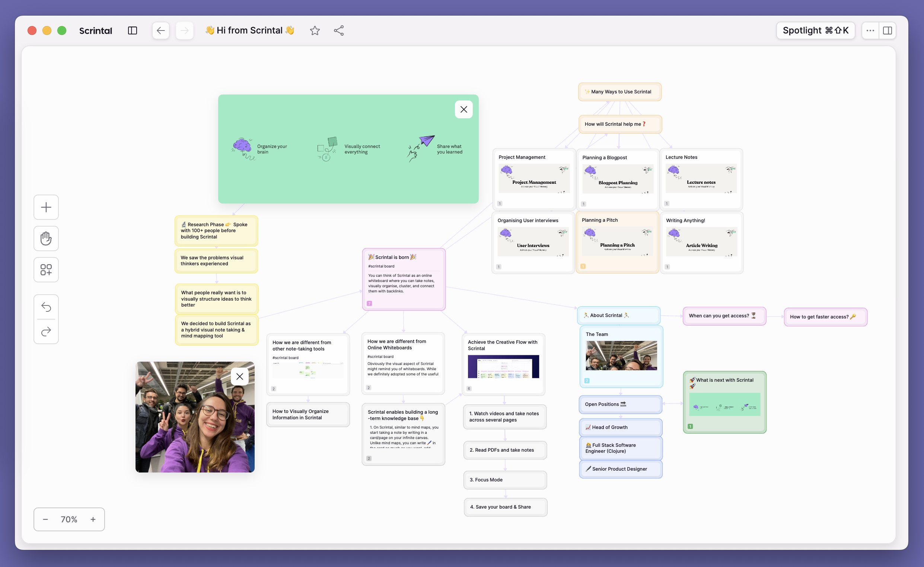Open the templates tool below the hand tool

point(46,270)
